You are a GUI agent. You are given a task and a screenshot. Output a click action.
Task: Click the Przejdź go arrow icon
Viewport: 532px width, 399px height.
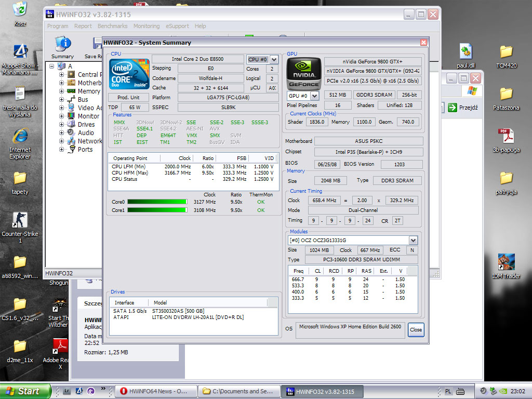point(453,108)
